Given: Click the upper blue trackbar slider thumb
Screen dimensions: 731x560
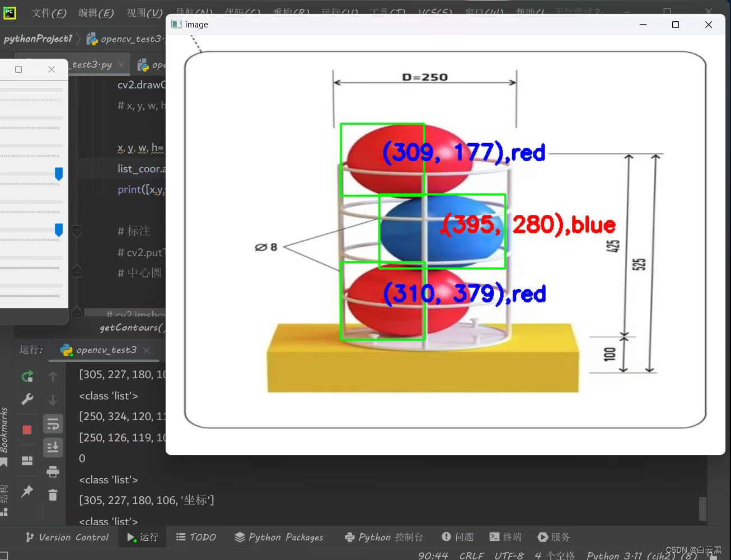Looking at the screenshot, I should click(59, 174).
